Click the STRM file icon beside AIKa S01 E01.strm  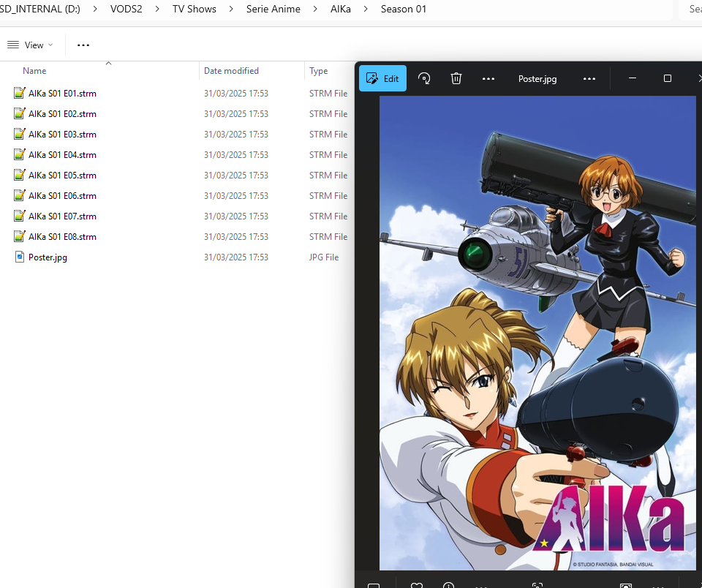coord(18,93)
